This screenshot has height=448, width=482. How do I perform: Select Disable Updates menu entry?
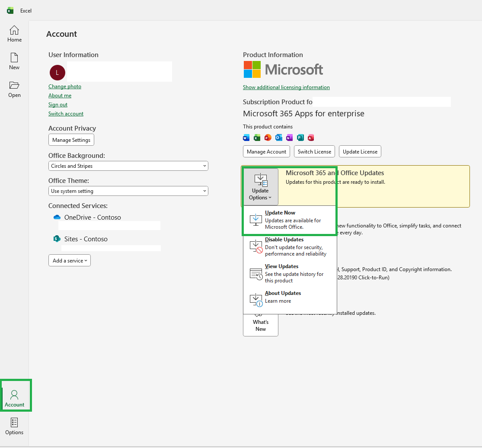[x=290, y=246]
